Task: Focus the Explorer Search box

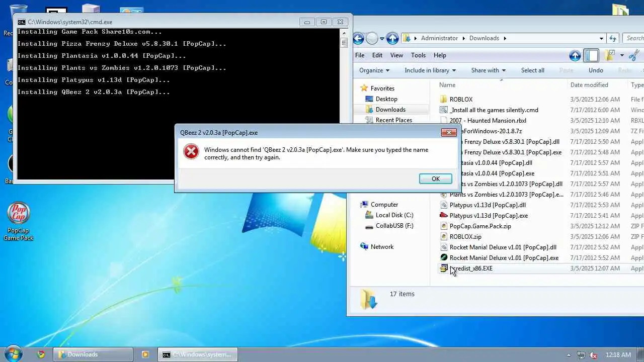Action: (634, 38)
